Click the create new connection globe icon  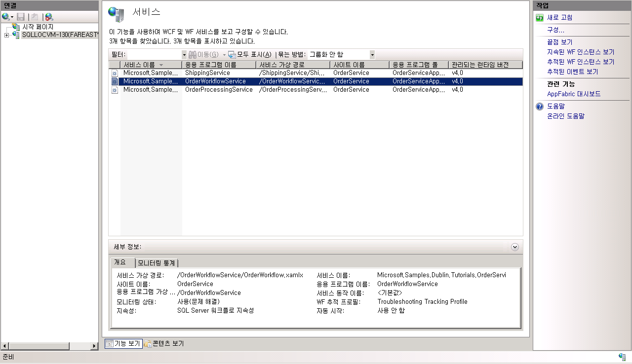tap(6, 17)
